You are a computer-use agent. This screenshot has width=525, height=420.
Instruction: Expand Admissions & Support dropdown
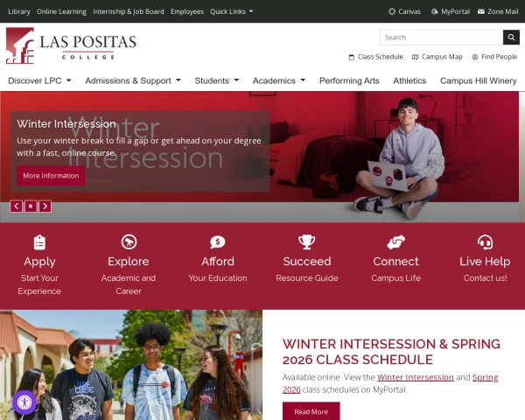tap(133, 80)
